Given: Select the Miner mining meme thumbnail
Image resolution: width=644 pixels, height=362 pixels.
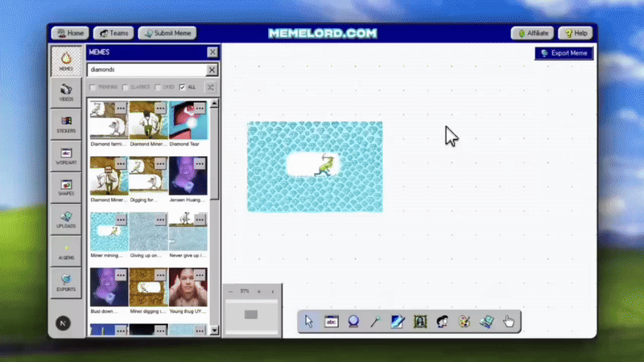Looking at the screenshot, I should pos(109,232).
